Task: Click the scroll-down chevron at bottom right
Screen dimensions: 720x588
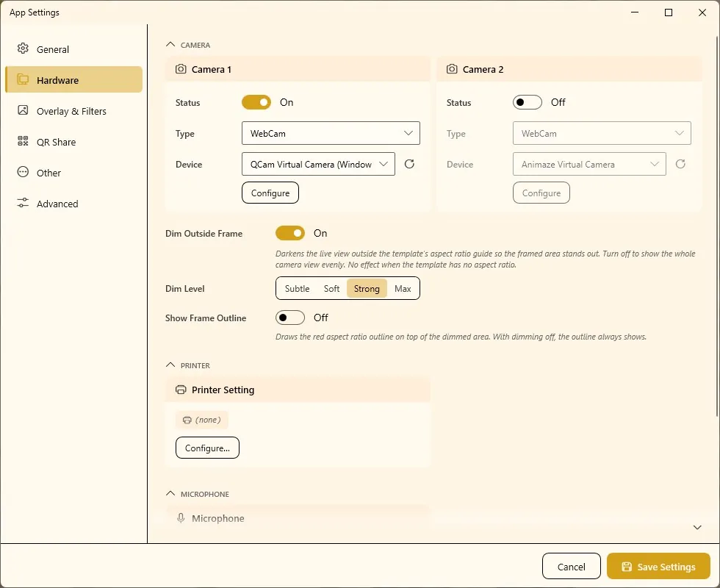Action: click(x=697, y=528)
